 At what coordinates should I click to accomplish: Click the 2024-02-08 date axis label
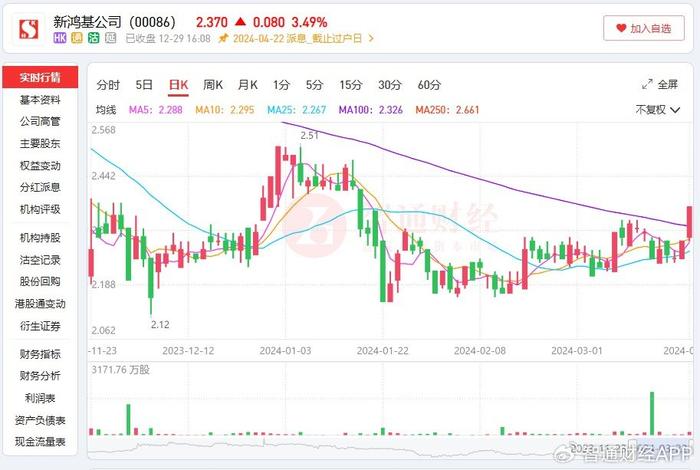[480, 351]
